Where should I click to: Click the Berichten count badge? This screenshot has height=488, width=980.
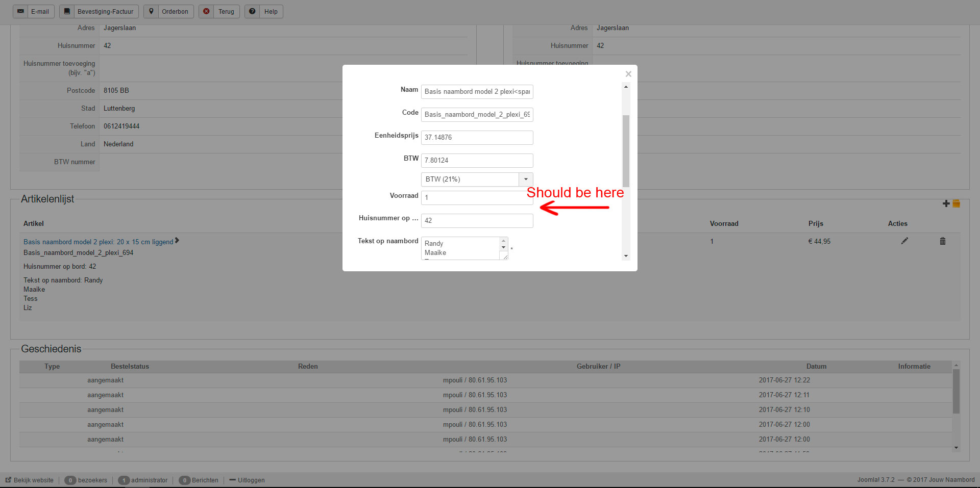point(184,480)
